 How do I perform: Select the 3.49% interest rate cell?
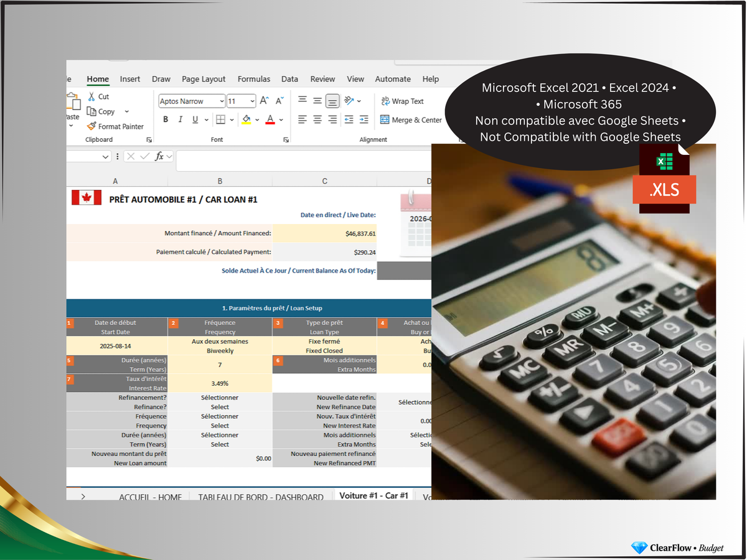pyautogui.click(x=220, y=383)
